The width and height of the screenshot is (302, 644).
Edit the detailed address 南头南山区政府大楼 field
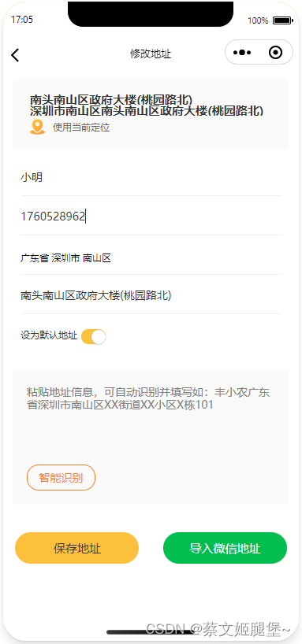[151, 295]
